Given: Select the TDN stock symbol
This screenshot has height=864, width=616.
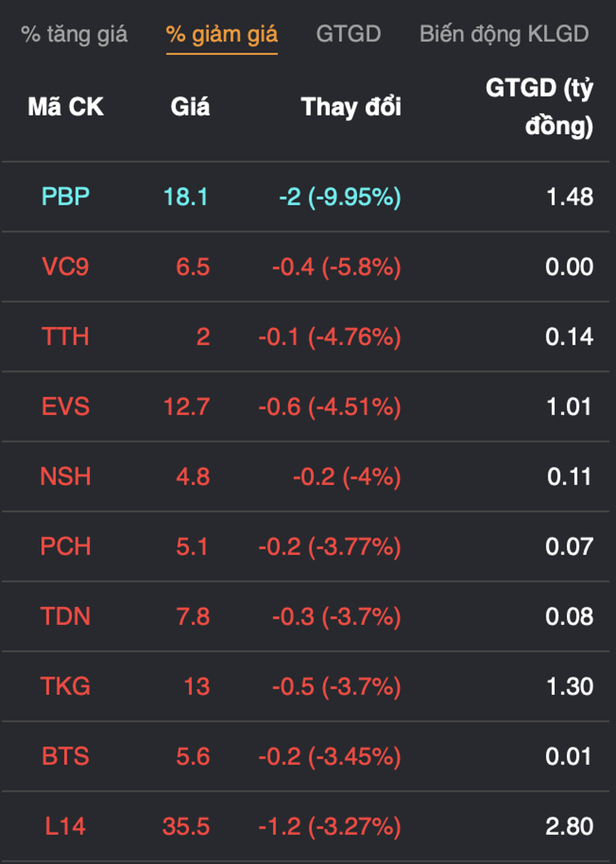Looking at the screenshot, I should click(66, 617).
